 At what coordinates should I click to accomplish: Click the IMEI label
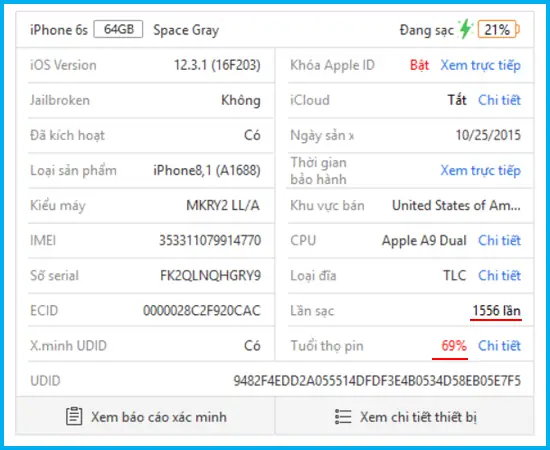click(x=43, y=241)
